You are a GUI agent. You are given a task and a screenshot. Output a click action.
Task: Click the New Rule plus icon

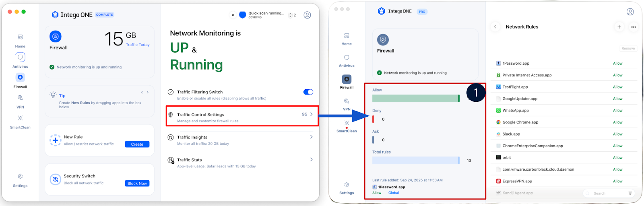(x=55, y=140)
